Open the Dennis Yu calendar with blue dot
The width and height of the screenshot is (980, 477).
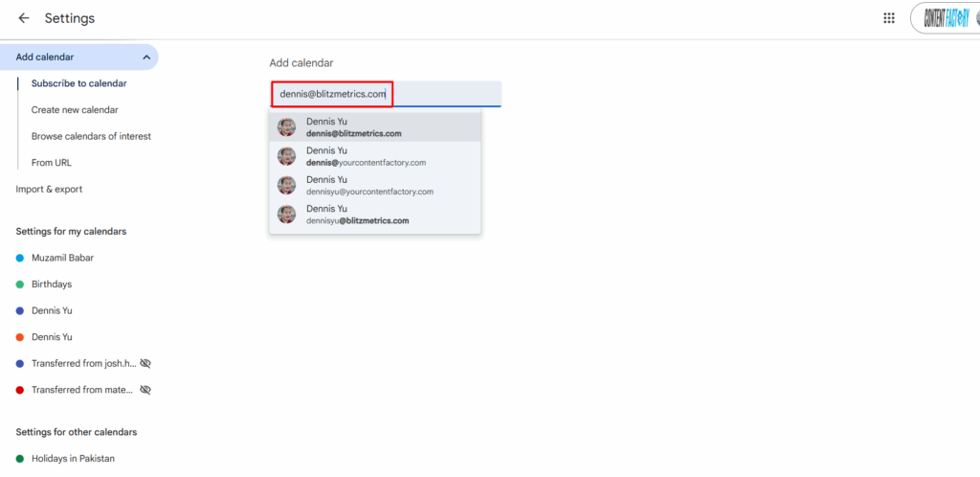52,310
